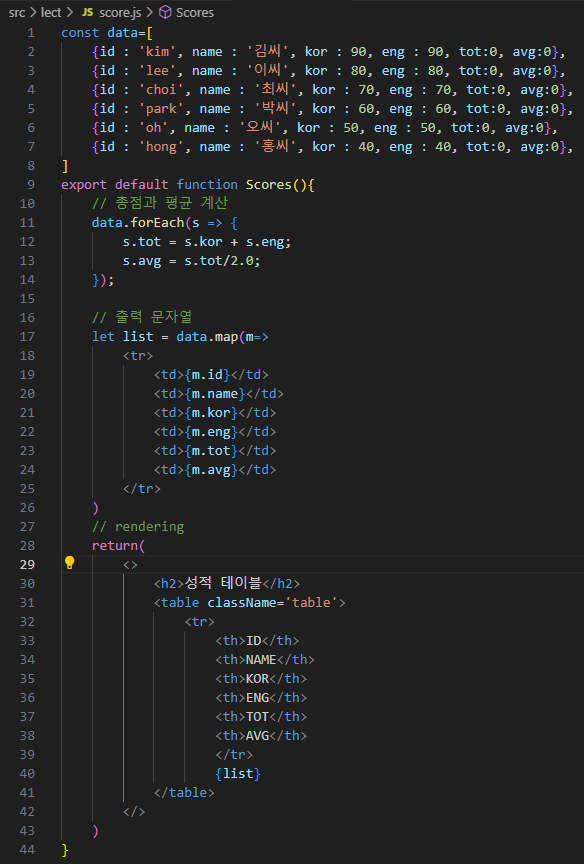This screenshot has height=864, width=584.
Task: Click the closing fragment tag on line 42
Action: (x=134, y=812)
